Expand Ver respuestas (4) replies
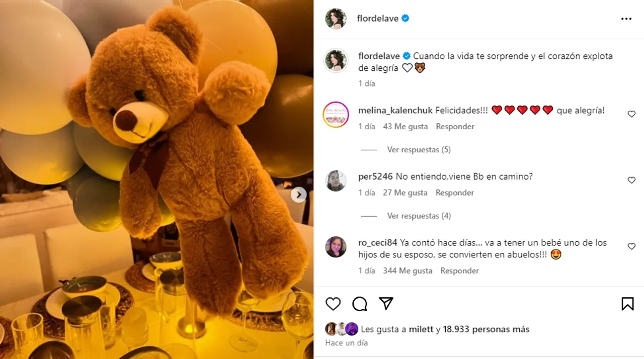 (x=419, y=216)
